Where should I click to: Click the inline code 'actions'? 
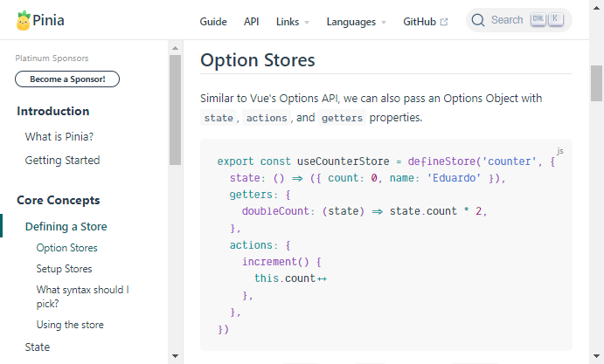(x=267, y=118)
